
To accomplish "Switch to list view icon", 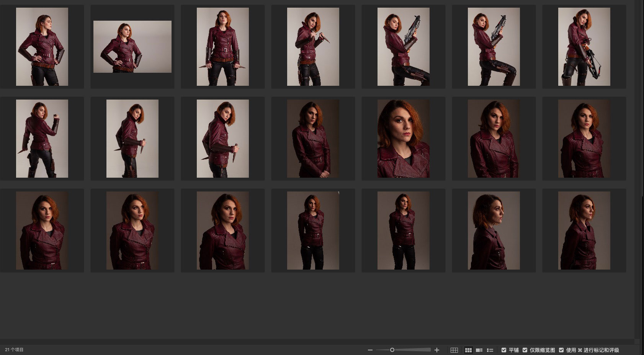I will point(490,350).
